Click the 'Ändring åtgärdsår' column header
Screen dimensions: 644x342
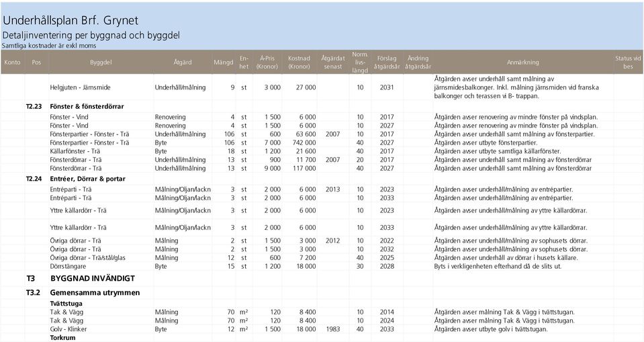[x=418, y=62]
